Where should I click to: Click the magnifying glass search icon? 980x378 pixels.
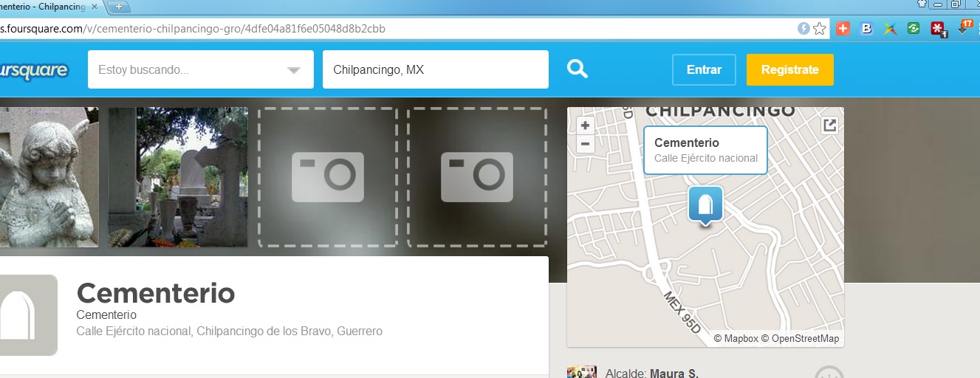(x=577, y=69)
